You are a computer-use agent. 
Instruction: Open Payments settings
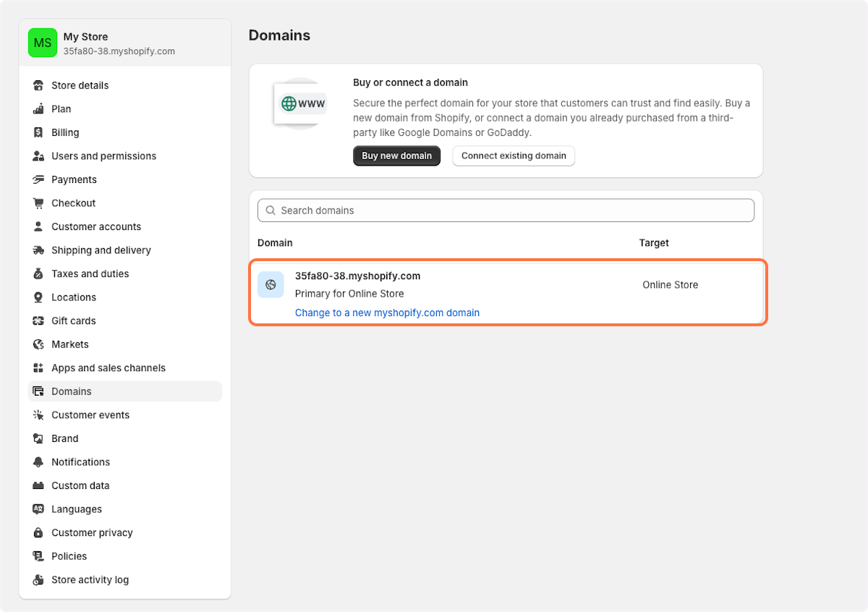[125, 179]
